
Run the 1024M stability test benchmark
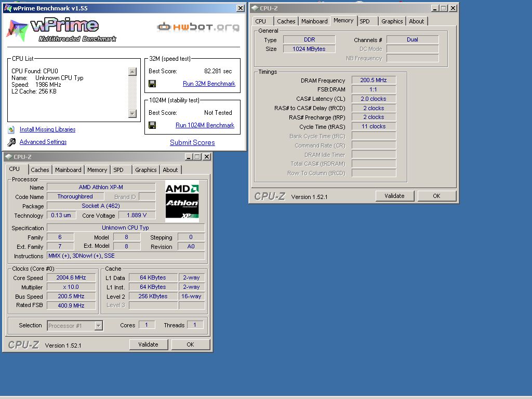(x=205, y=125)
